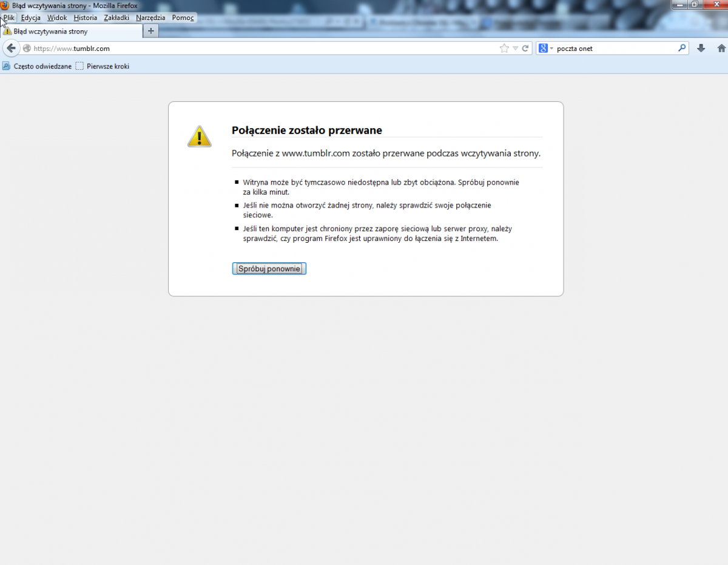The height and width of the screenshot is (565, 728).
Task: Go to the Home page icon
Action: pyautogui.click(x=721, y=49)
